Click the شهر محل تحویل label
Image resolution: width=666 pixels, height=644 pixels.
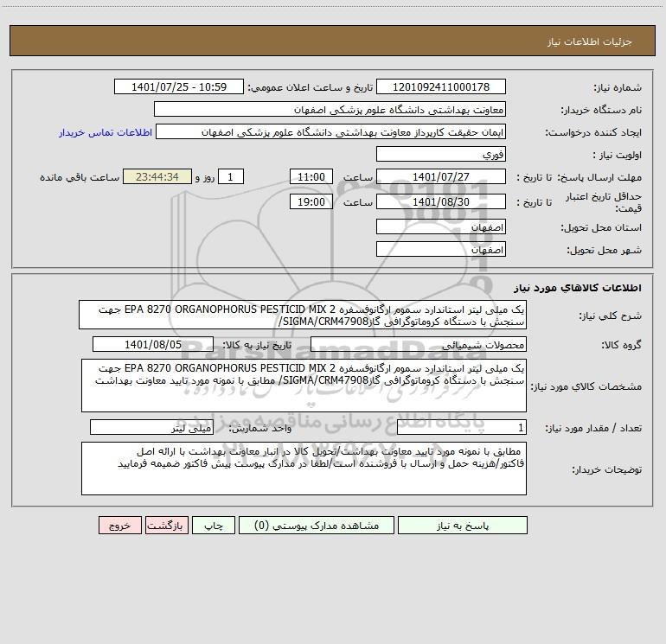[x=604, y=250]
